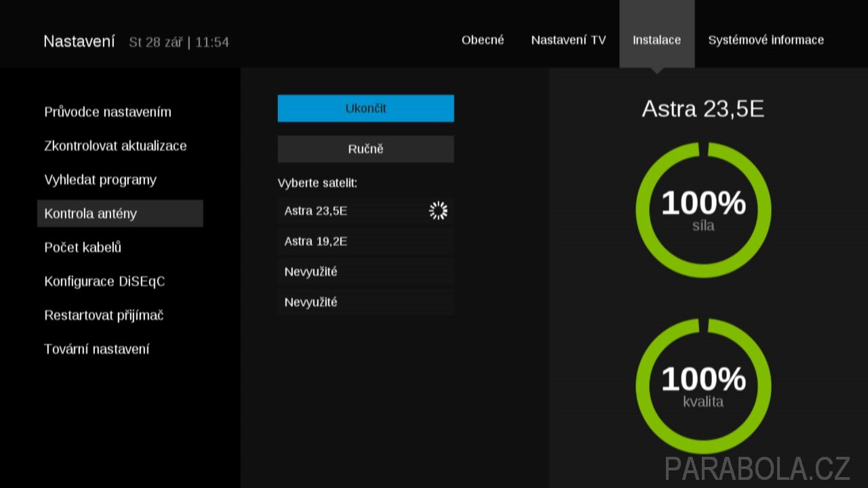Select Kontrola antény menu entry

(x=120, y=213)
